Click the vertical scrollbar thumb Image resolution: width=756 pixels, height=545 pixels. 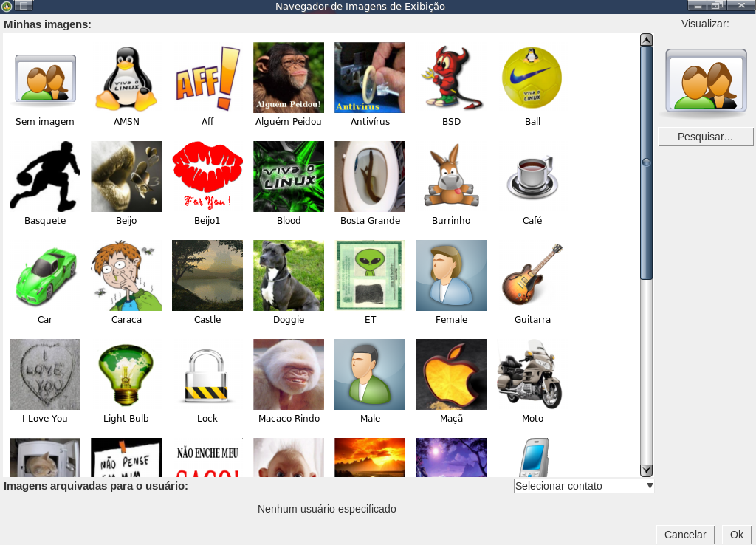(x=646, y=162)
